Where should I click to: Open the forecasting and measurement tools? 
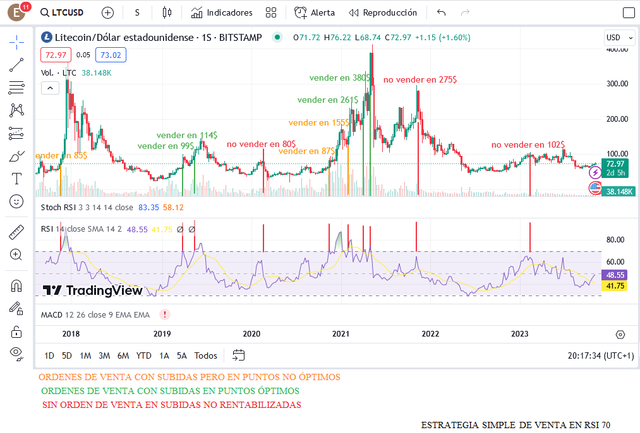[x=16, y=133]
